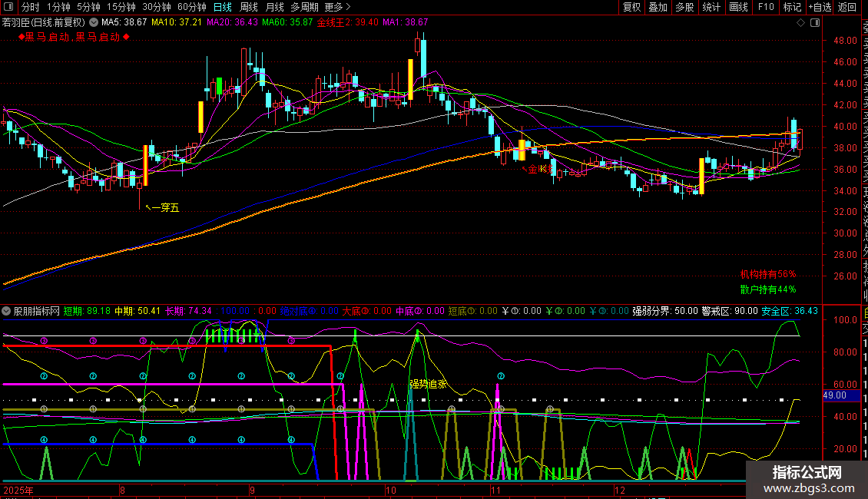This screenshot has height=499, width=868.
Task: Switch to 月线 monthly chart
Action: pos(274,8)
